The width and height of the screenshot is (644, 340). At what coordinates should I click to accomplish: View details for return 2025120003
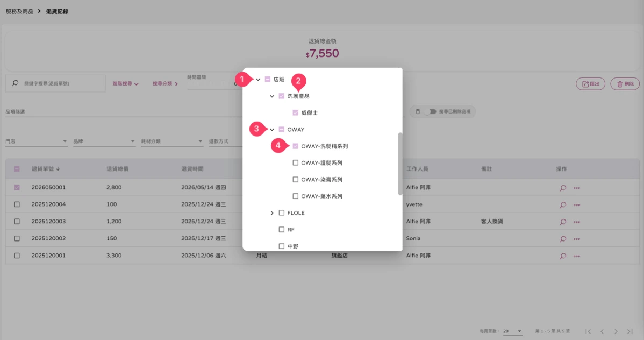563,222
